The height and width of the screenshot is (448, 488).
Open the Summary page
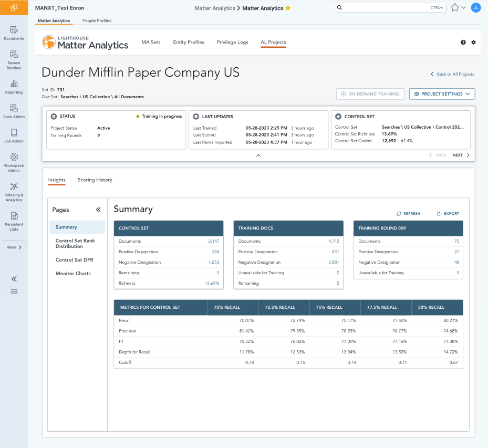pos(77,227)
